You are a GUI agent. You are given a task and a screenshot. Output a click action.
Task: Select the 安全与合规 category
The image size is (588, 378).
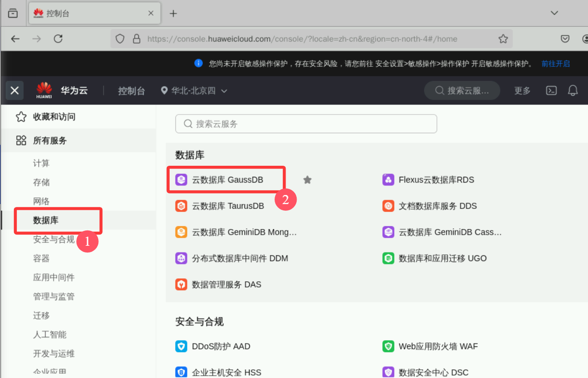click(x=54, y=240)
